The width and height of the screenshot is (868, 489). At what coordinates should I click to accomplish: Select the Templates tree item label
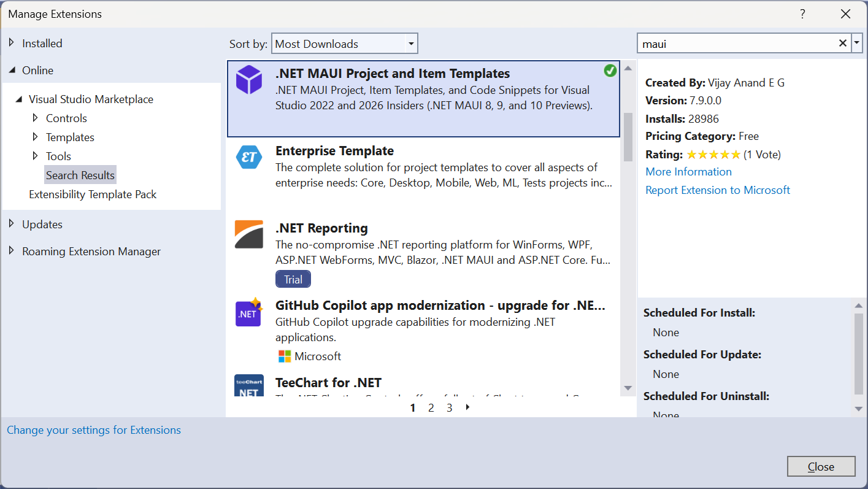pos(70,137)
